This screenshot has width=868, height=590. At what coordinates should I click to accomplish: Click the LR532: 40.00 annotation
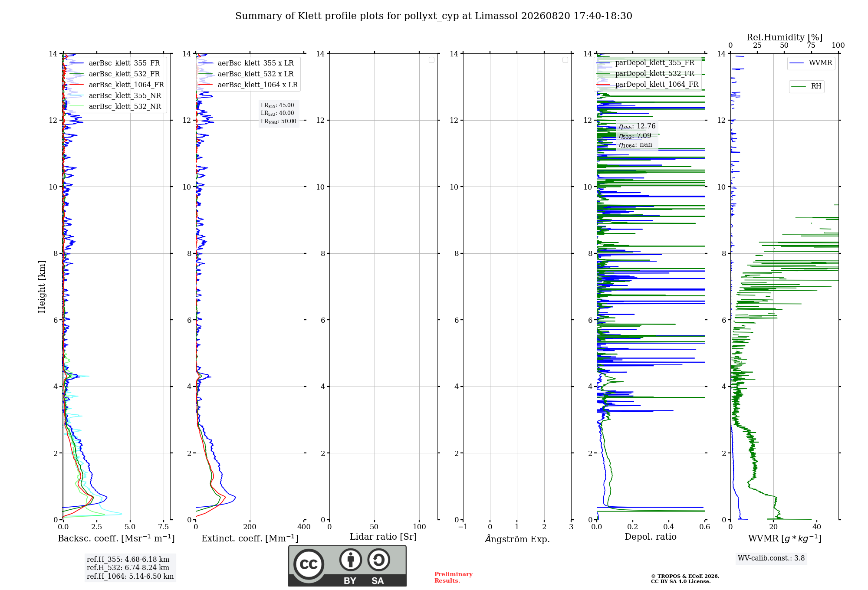click(277, 113)
